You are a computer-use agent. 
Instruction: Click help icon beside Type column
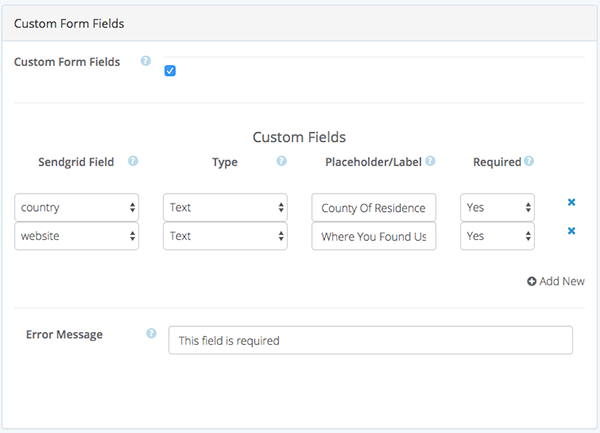282,161
